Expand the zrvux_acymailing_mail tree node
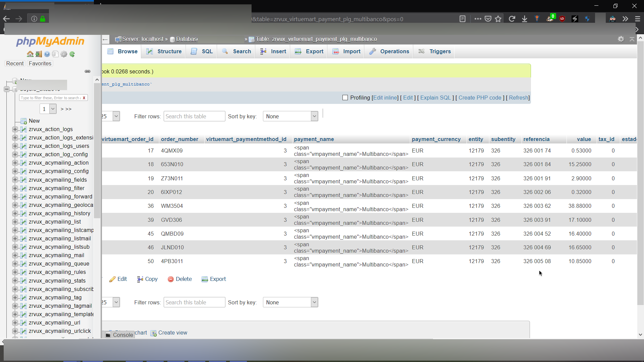This screenshot has height=362, width=644. [15, 255]
